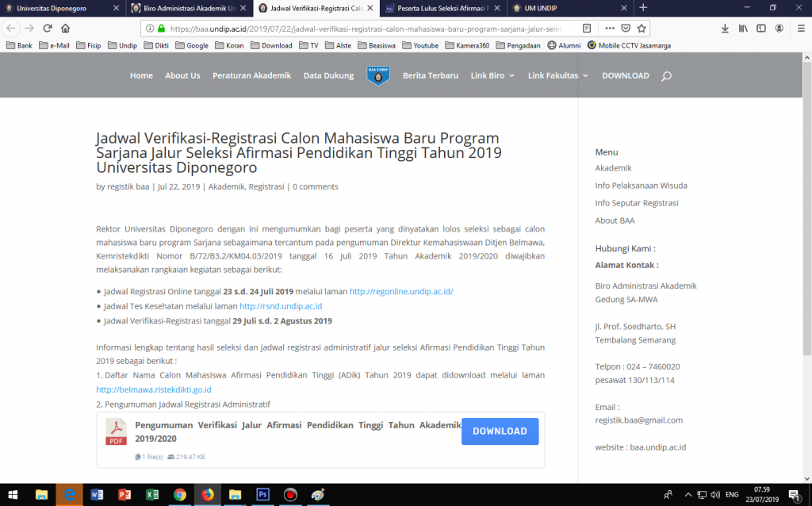Reload the page with the refresh button
The width and height of the screenshot is (812, 506).
click(48, 28)
